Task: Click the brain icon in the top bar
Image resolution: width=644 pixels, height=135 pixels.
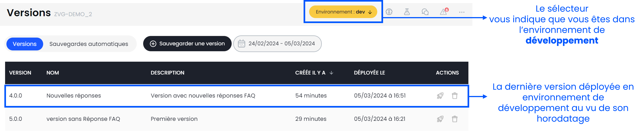Action: click(x=389, y=12)
